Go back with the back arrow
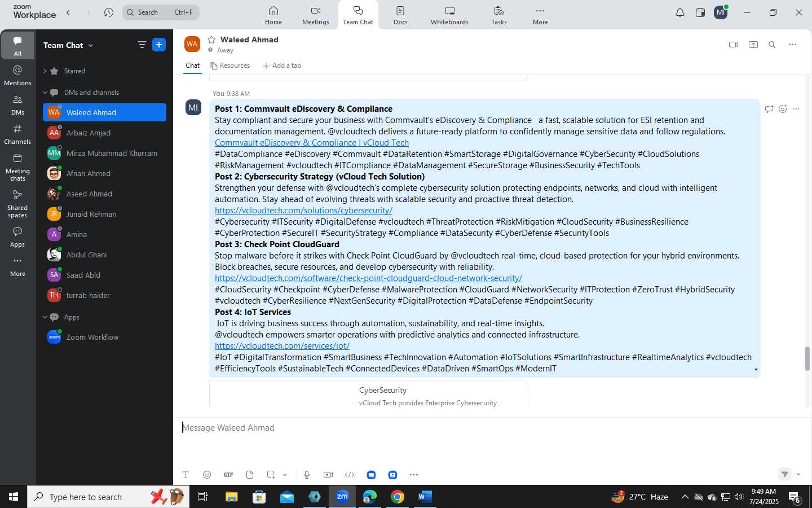Image resolution: width=812 pixels, height=508 pixels. 68,12
